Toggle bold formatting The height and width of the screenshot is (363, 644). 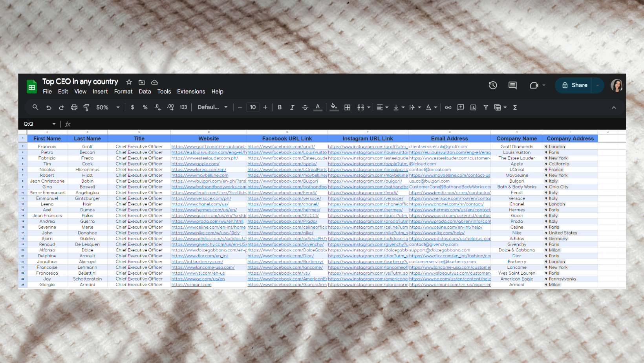tap(280, 107)
